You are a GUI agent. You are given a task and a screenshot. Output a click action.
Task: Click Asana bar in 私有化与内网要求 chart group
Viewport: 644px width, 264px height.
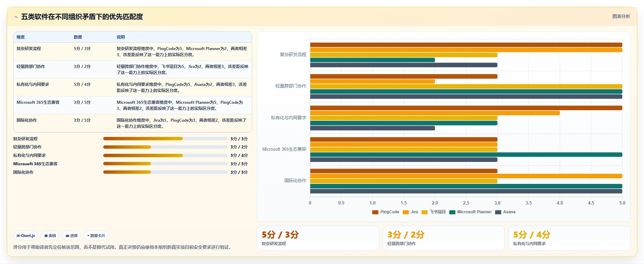[372, 128]
